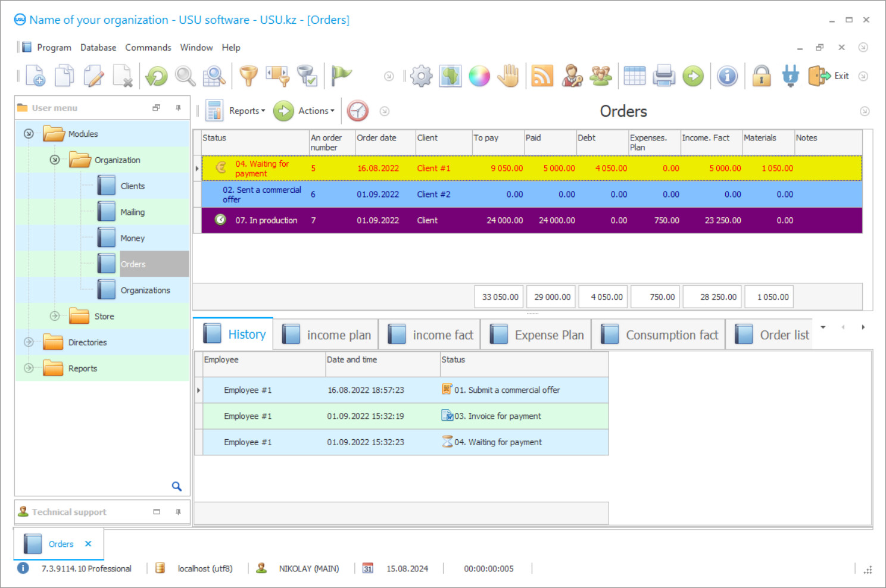Open the Reports dropdown
This screenshot has height=588, width=886.
point(246,111)
